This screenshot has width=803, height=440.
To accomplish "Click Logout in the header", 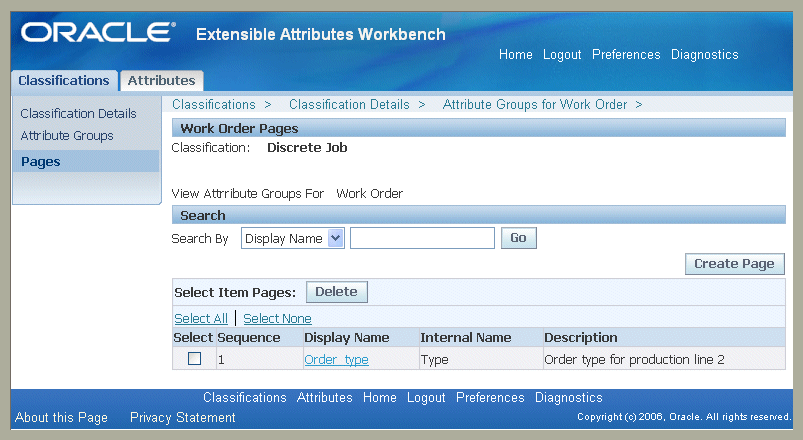I will tap(562, 54).
